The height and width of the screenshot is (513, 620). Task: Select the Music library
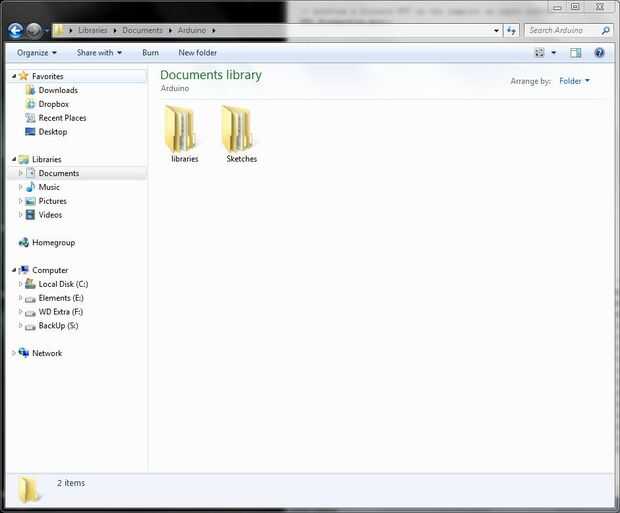pos(49,187)
